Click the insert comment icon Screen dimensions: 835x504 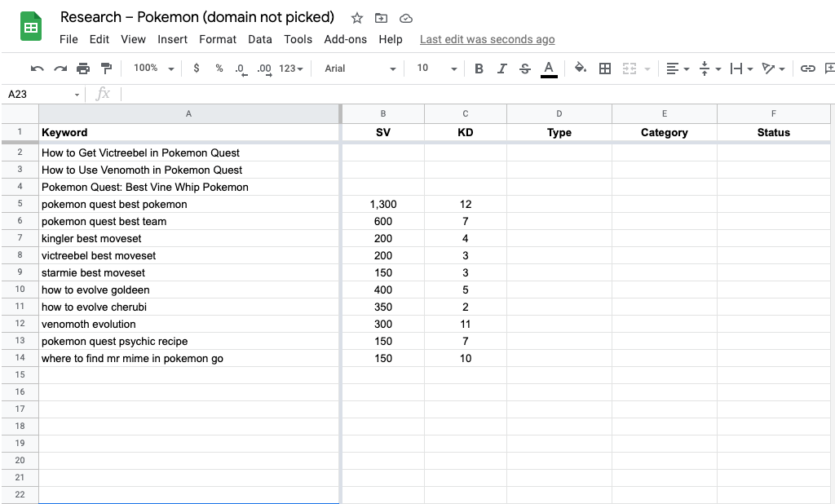pos(829,69)
